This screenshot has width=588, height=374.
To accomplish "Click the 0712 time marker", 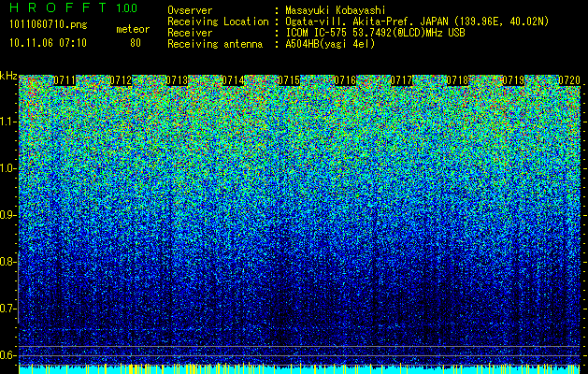I will click(121, 80).
